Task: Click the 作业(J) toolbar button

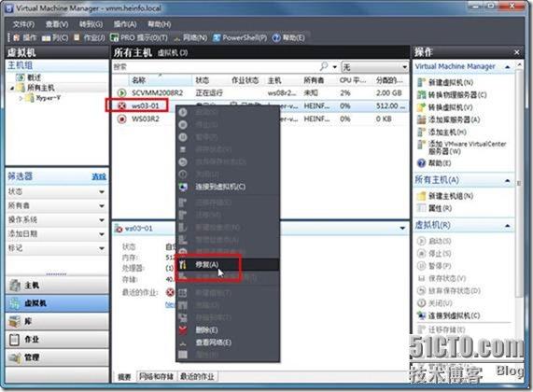Action: coord(90,37)
